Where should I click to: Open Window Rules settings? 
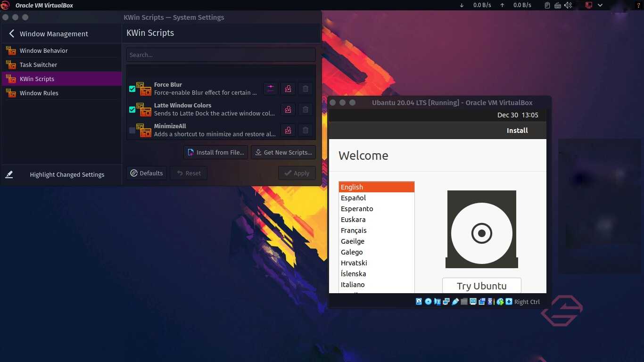61,93
